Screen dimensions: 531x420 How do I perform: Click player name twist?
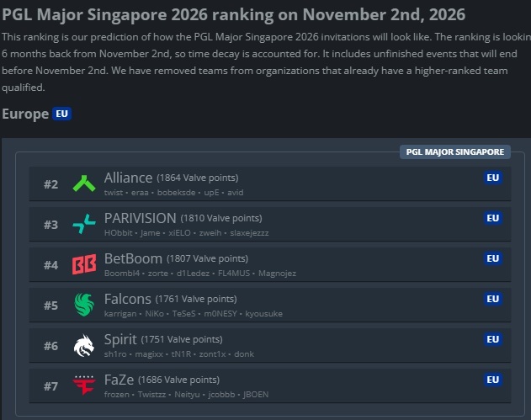[x=114, y=193]
